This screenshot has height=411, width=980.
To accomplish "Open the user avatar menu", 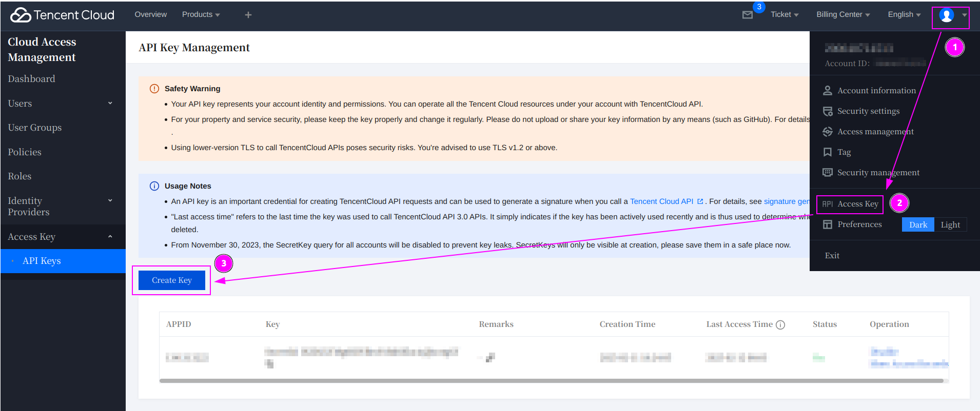I will tap(947, 15).
